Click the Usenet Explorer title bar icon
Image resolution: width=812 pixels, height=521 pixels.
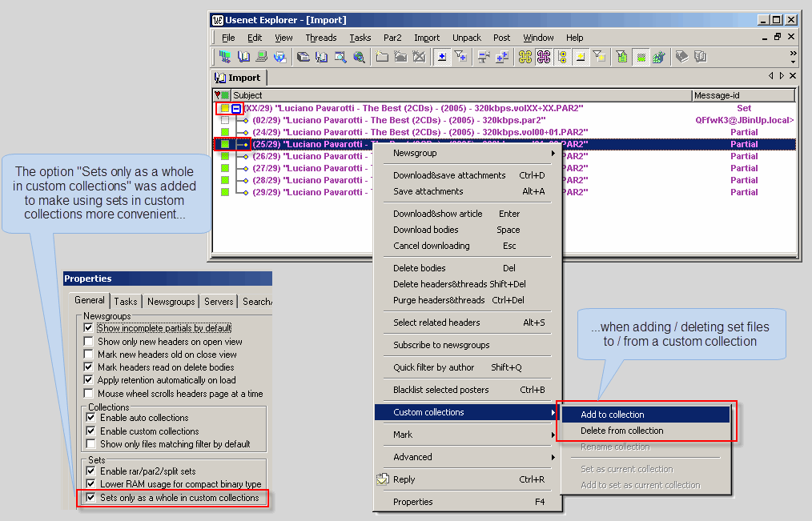[217, 20]
